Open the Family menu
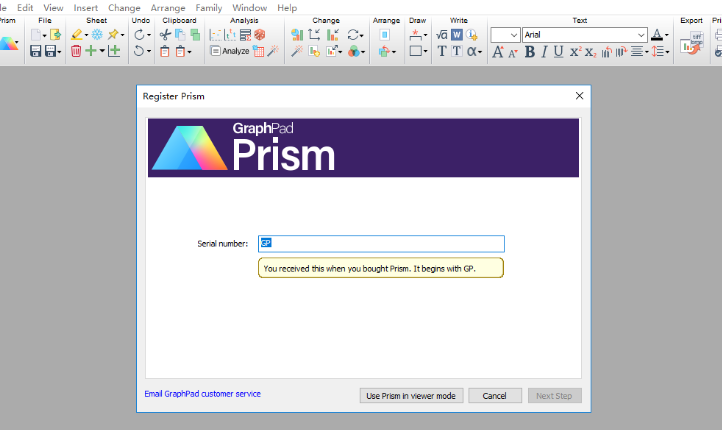This screenshot has width=722, height=430. click(x=208, y=7)
